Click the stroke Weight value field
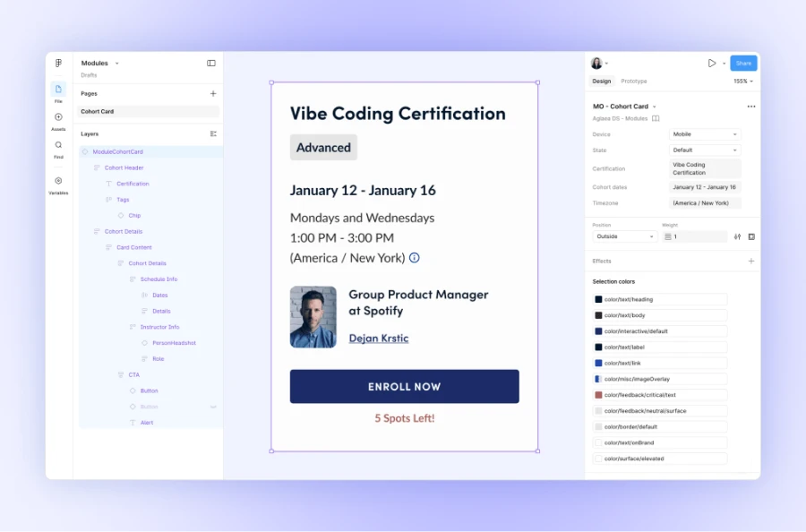The image size is (806, 532). click(x=694, y=236)
